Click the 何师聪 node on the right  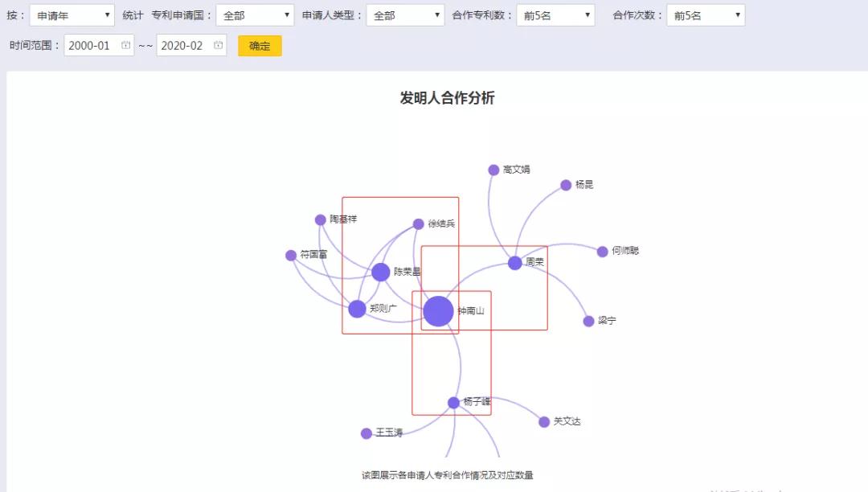click(x=602, y=251)
